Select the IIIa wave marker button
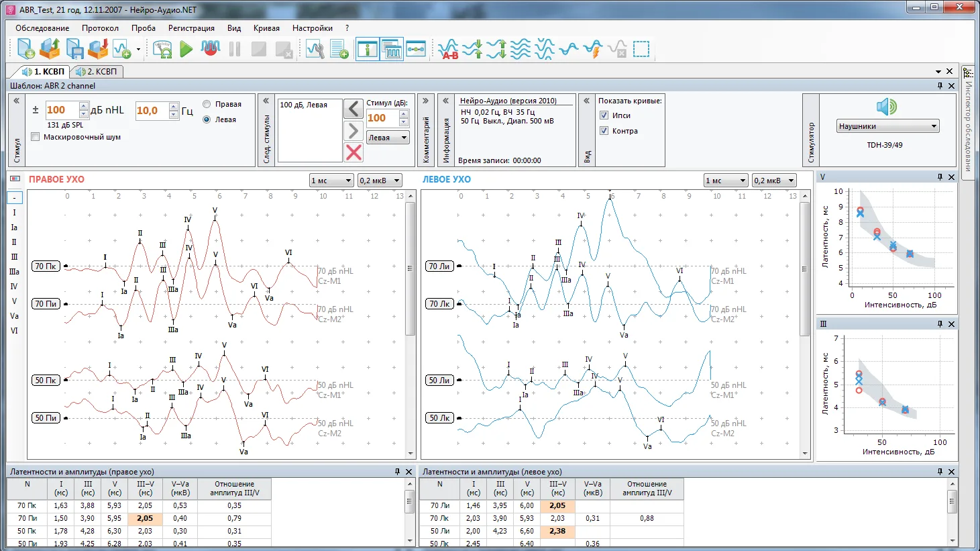Image resolution: width=980 pixels, height=551 pixels. point(14,272)
